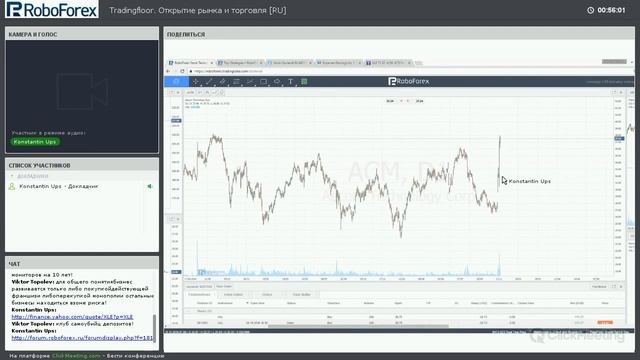640x360 pixels.
Task: Click the horizontal scrollbar under the orders table
Action: pyautogui.click(x=358, y=326)
